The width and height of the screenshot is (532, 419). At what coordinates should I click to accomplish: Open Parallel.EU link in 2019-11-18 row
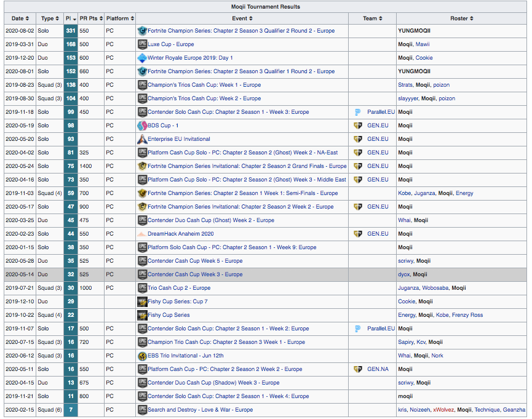(x=381, y=112)
